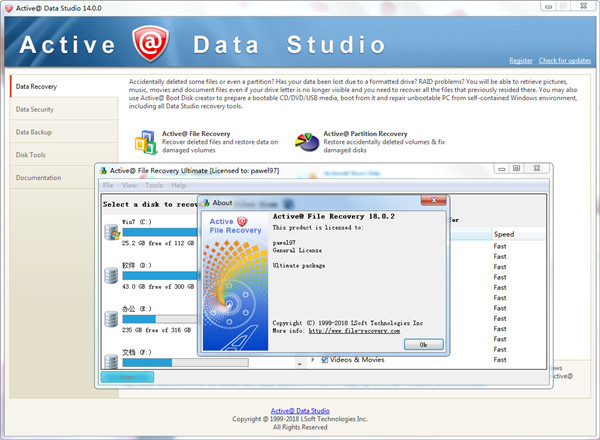Click the Win7 (C:) usage bar
This screenshot has height=440, width=600.
tap(160, 232)
